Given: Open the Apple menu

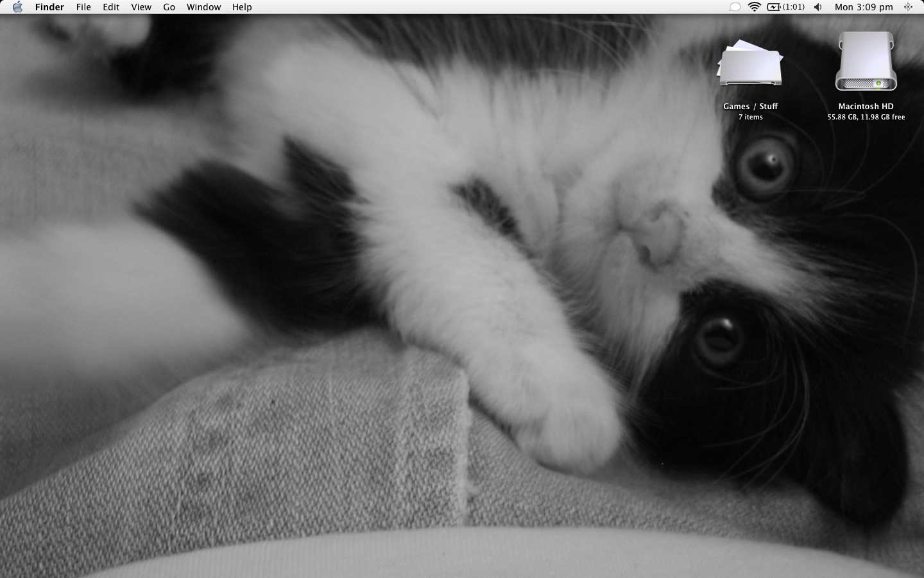Looking at the screenshot, I should pos(17,7).
